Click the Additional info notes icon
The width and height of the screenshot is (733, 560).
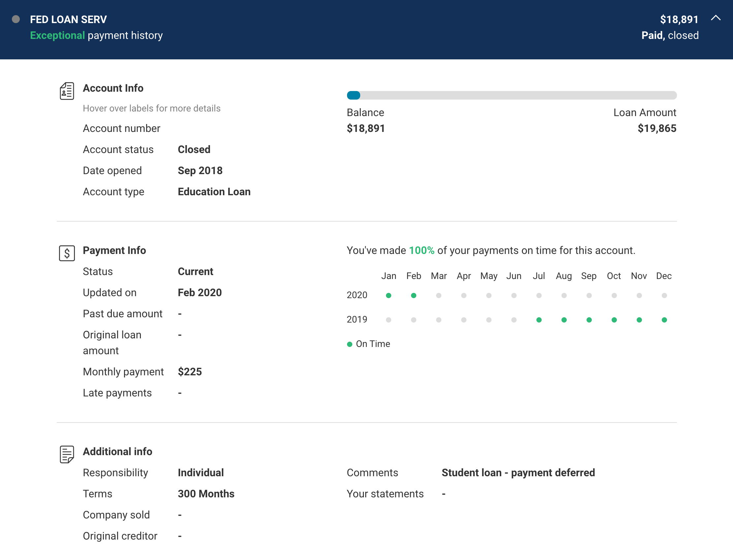point(67,454)
